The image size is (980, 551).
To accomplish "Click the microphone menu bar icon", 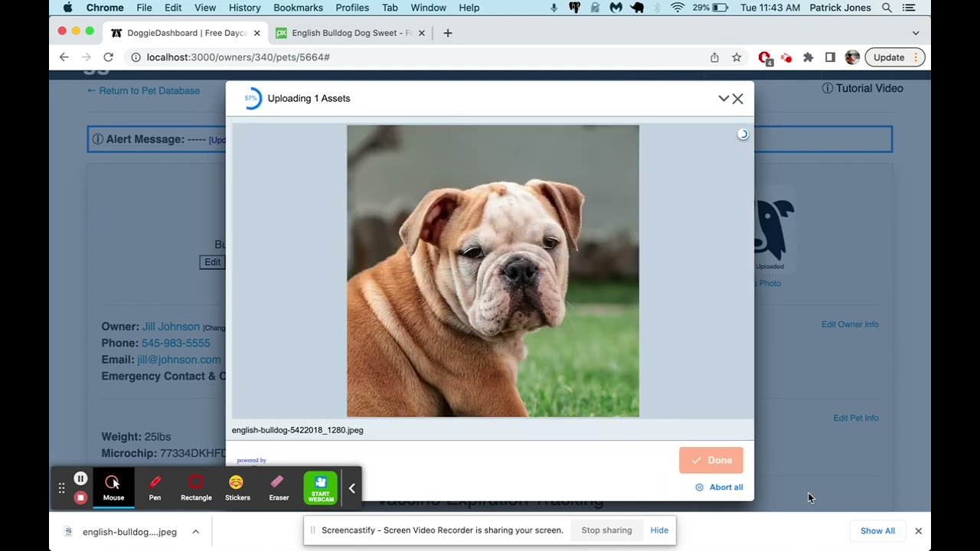I will [x=554, y=8].
